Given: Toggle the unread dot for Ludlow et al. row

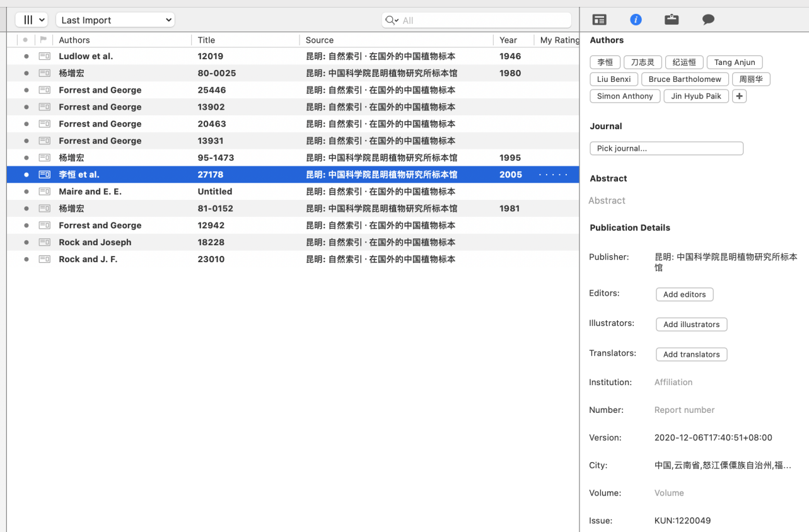Looking at the screenshot, I should click(26, 56).
